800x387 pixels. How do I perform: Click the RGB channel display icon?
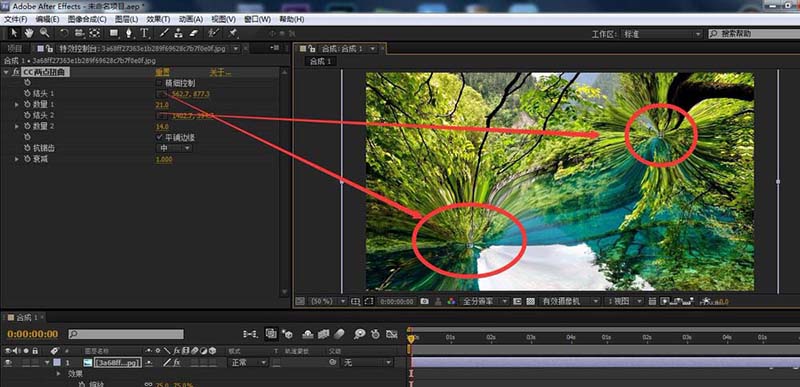pos(451,301)
